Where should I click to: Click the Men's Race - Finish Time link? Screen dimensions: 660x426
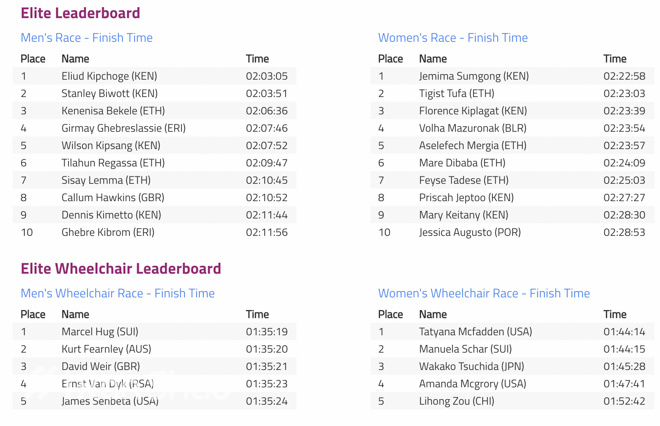[87, 38]
